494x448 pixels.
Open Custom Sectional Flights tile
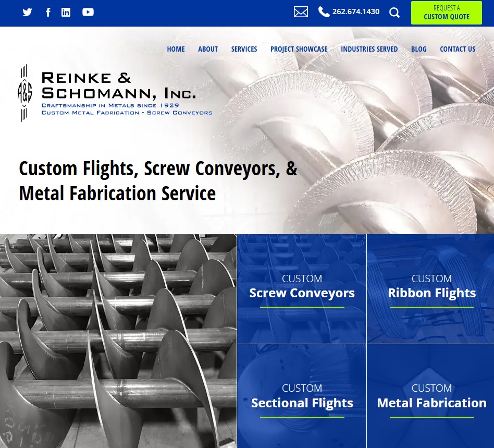click(x=302, y=396)
